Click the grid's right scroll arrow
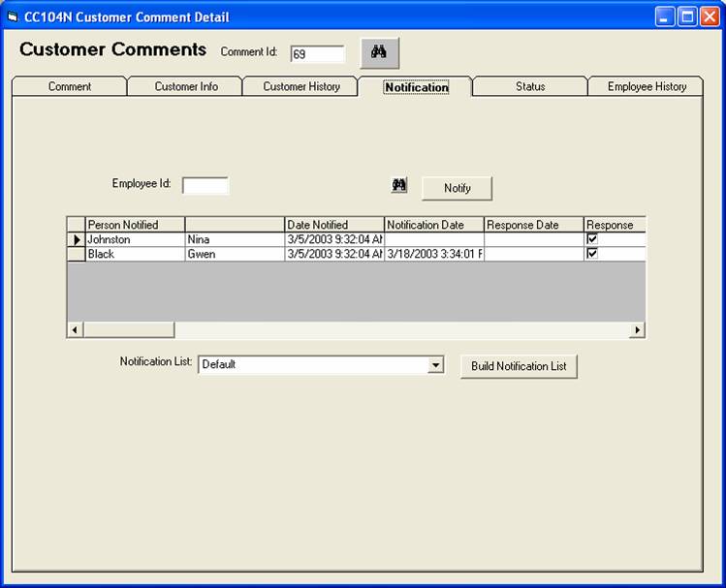 pos(637,330)
